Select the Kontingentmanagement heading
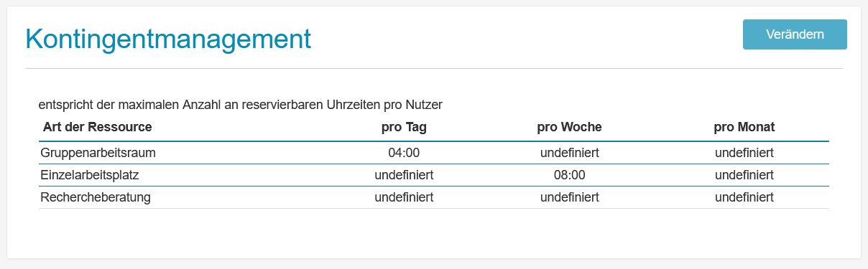Viewport: 868px width, 269px height. pos(168,38)
